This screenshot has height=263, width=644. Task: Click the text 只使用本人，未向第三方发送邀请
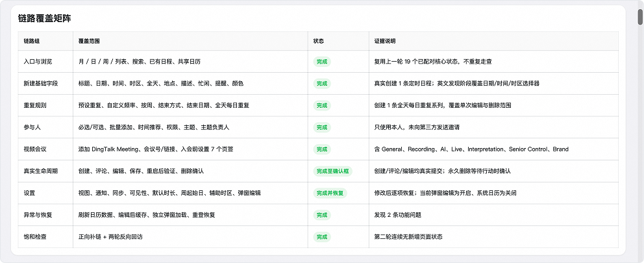(417, 127)
